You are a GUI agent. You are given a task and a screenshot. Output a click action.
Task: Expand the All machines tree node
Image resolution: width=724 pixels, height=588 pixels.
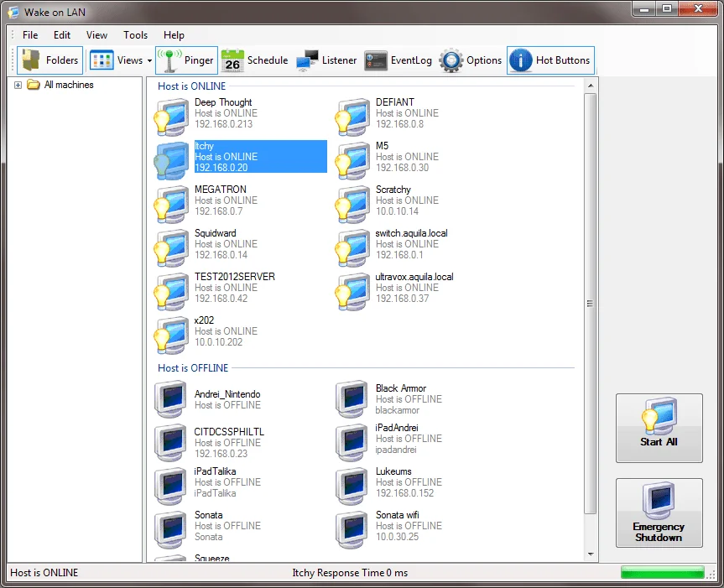tap(18, 85)
